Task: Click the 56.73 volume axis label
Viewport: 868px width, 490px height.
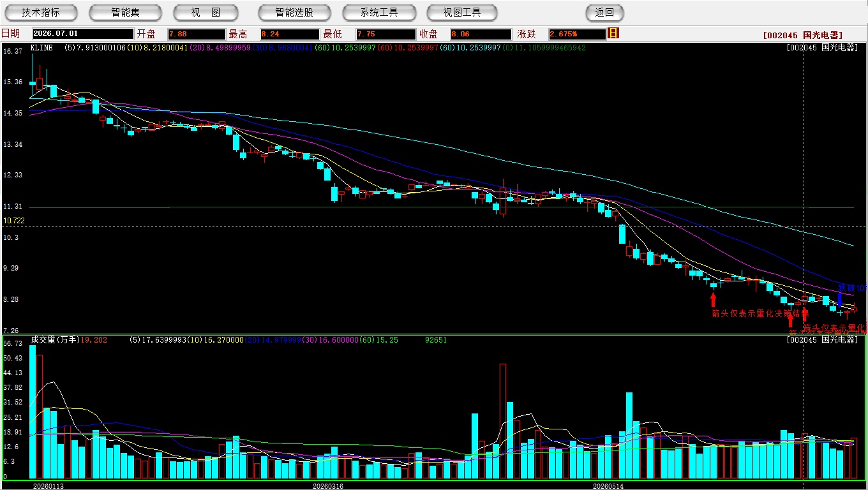Action: [x=13, y=343]
